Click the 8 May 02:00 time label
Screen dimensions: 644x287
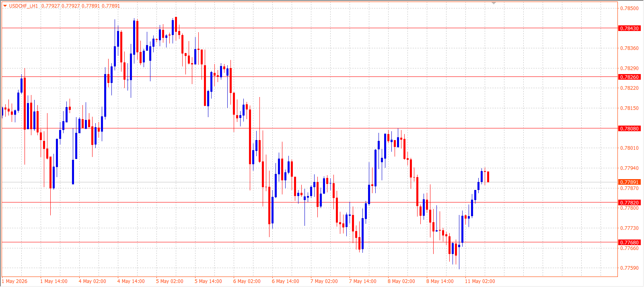pos(401,281)
